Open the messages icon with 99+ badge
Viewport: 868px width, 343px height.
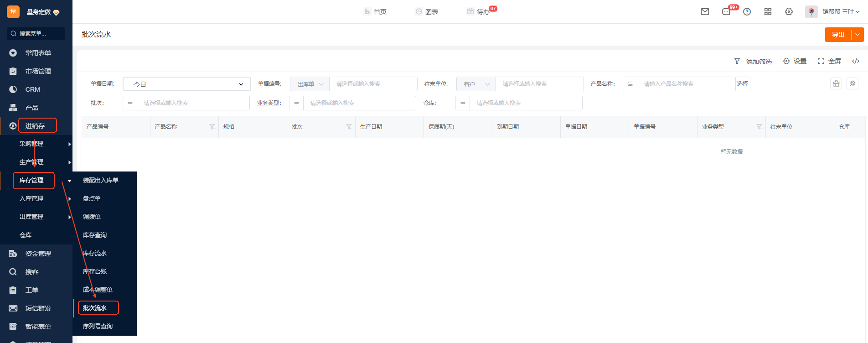click(x=727, y=12)
